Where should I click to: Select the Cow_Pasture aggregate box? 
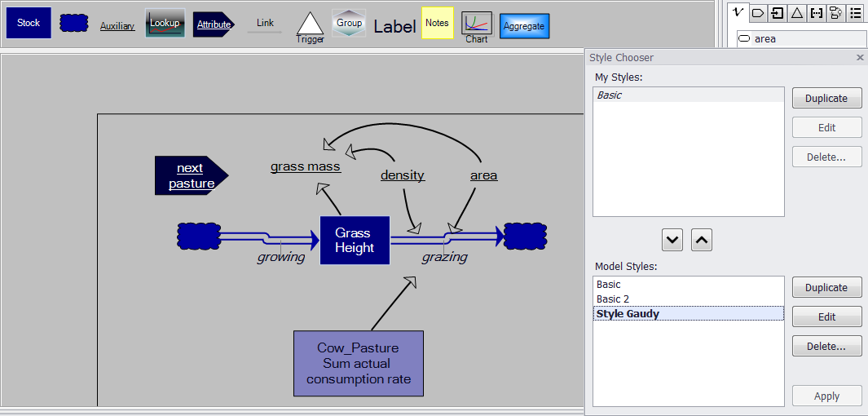coord(358,363)
